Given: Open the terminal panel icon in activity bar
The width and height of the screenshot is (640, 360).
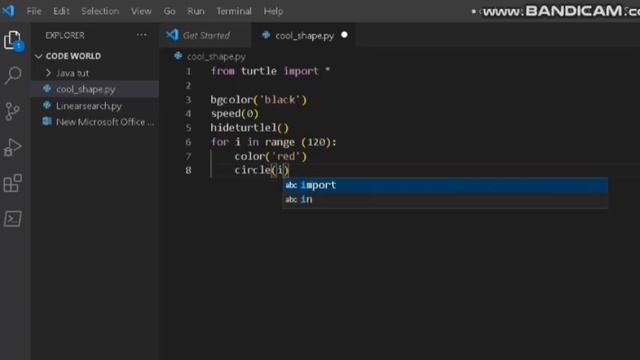Looking at the screenshot, I should coord(13,219).
